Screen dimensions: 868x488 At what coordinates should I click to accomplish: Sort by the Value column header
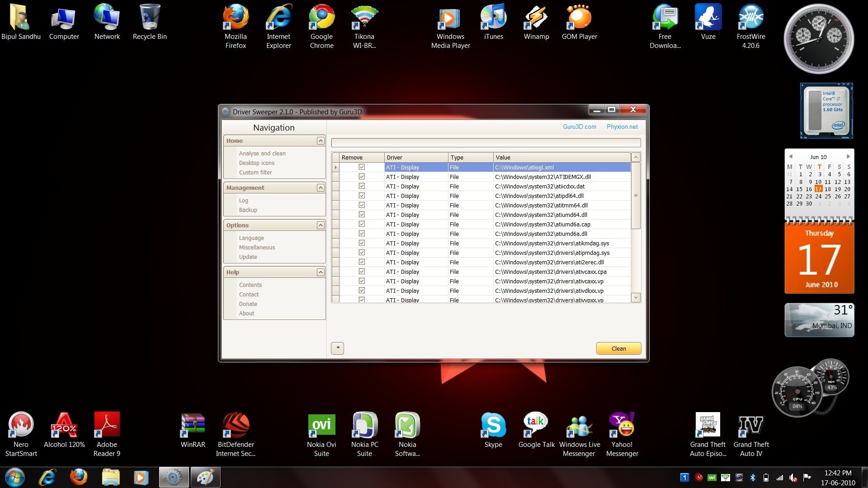click(562, 157)
